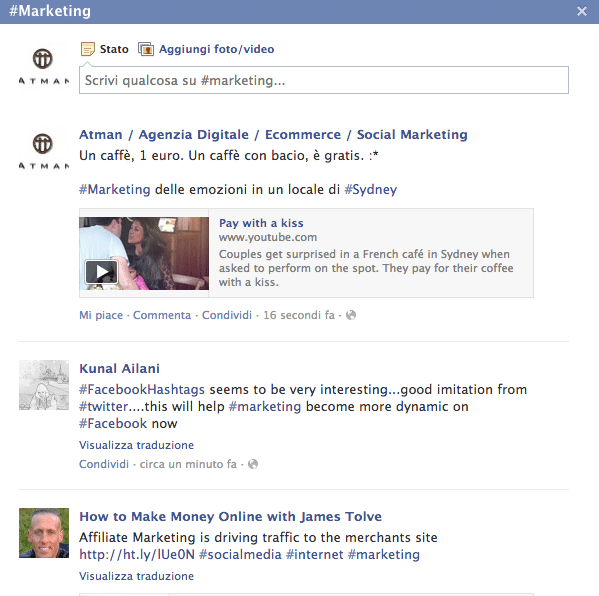Select the Stato tab
This screenshot has width=599, height=596.
(114, 49)
